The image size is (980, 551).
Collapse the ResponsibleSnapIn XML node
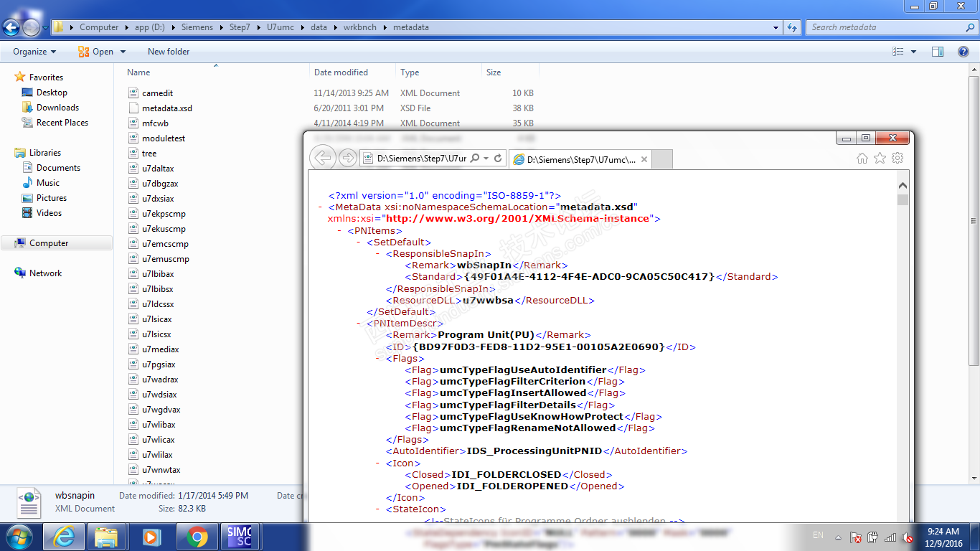click(x=379, y=254)
